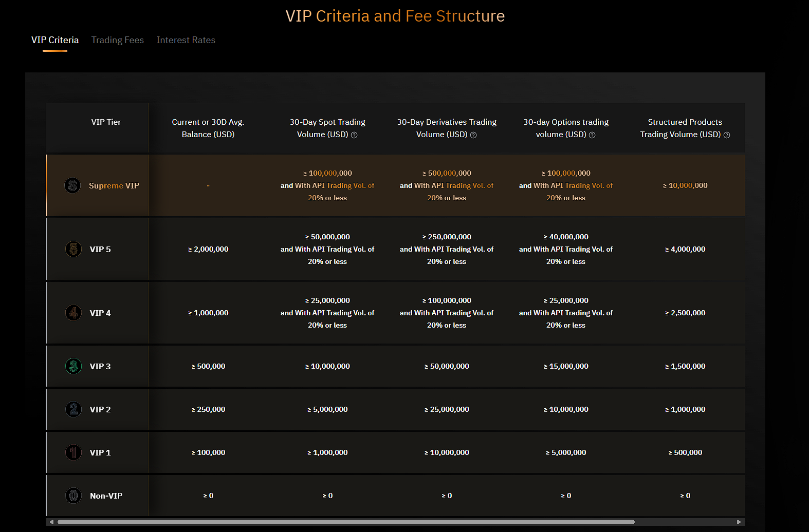Open the Interest Rates tab
The width and height of the screenshot is (809, 532).
point(186,40)
